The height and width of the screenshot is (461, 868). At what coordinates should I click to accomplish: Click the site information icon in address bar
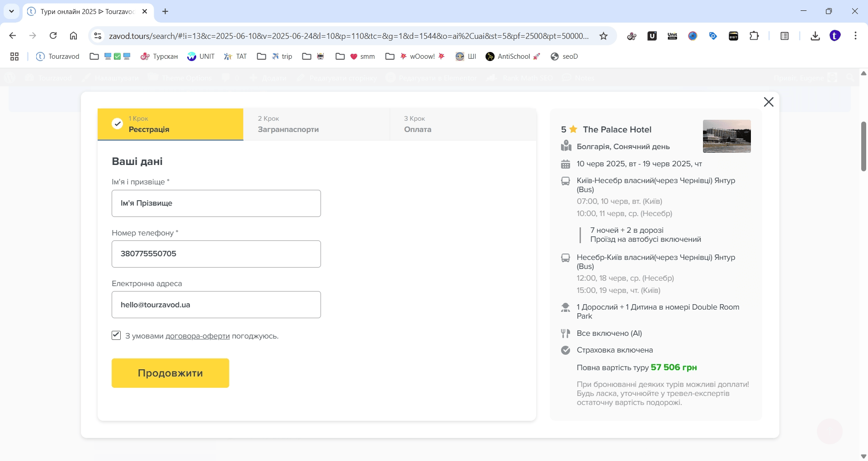98,36
